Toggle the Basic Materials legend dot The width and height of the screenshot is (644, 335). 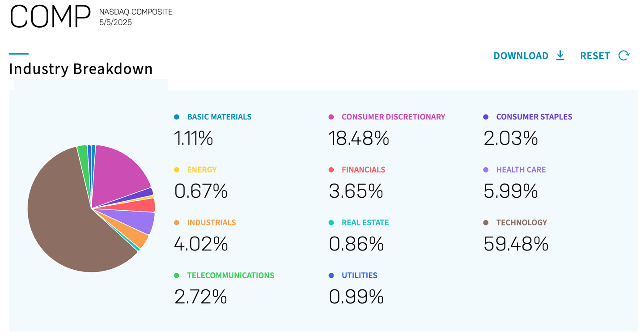[177, 117]
